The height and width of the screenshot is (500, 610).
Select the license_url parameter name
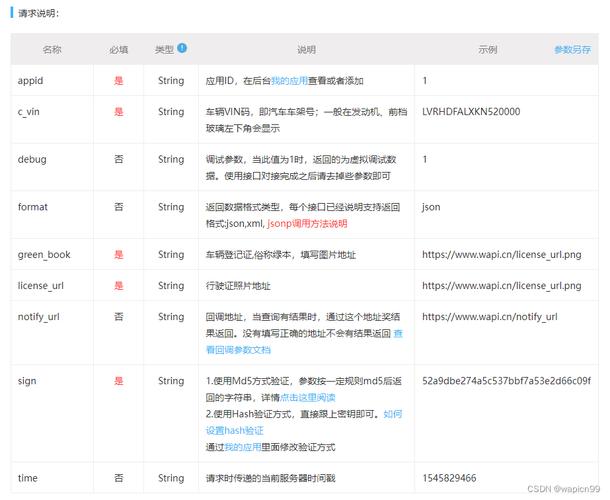(40, 286)
